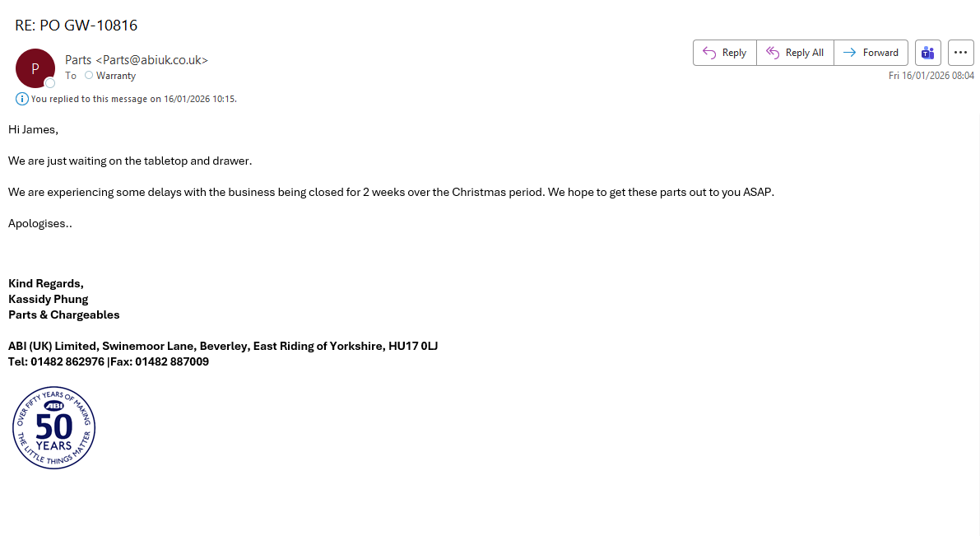Click the blue info icon
Image resolution: width=980 pixels, height=536 pixels.
[22, 99]
